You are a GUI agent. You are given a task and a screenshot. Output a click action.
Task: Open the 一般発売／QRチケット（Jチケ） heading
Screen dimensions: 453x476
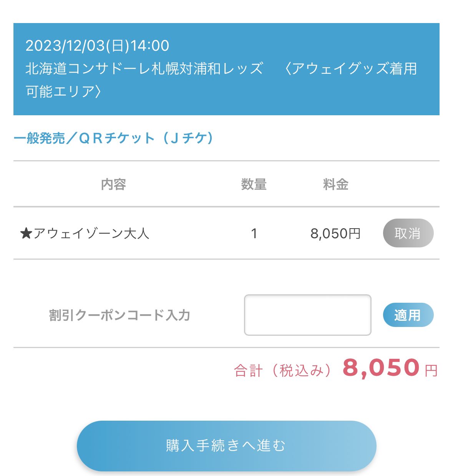click(x=114, y=138)
